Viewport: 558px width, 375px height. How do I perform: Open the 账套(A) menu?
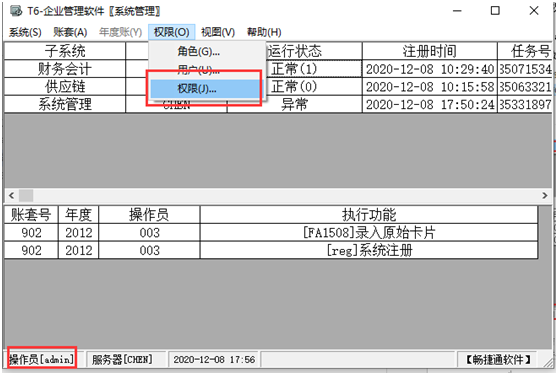70,32
